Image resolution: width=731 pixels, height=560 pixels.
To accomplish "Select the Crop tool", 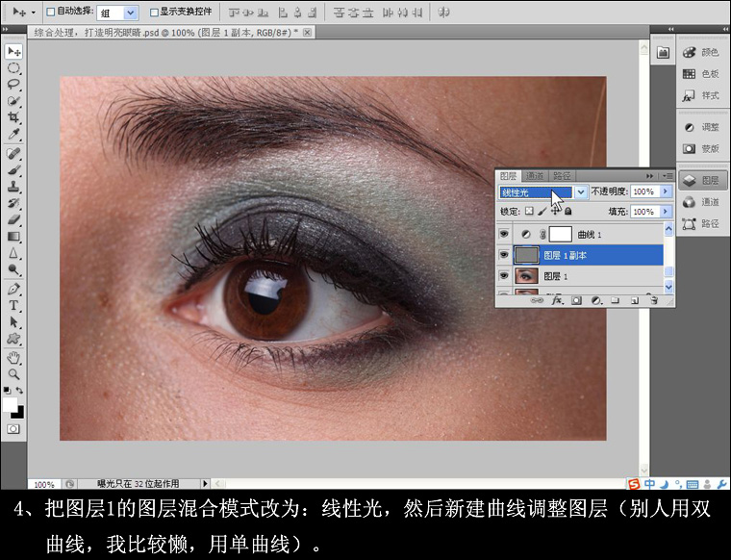I will 13,117.
